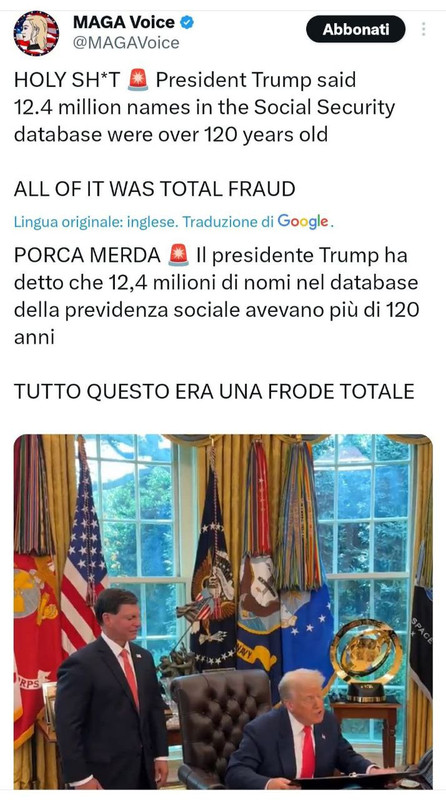Click the standing man in dark suit

(x=111, y=689)
